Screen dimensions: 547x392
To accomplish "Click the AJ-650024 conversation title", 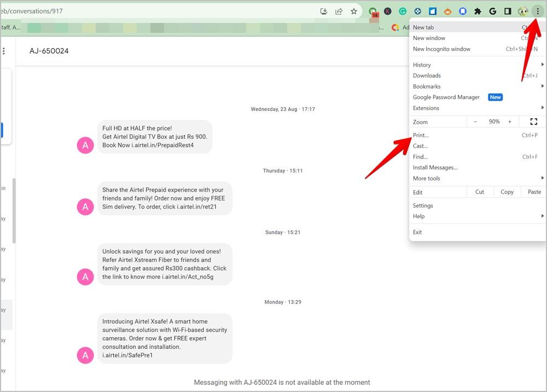I will 49,51.
